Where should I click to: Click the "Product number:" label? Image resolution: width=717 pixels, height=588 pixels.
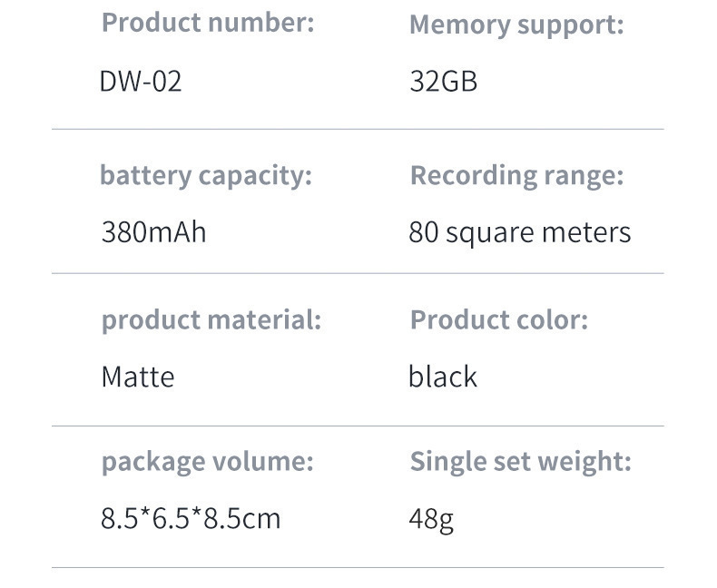pos(208,23)
